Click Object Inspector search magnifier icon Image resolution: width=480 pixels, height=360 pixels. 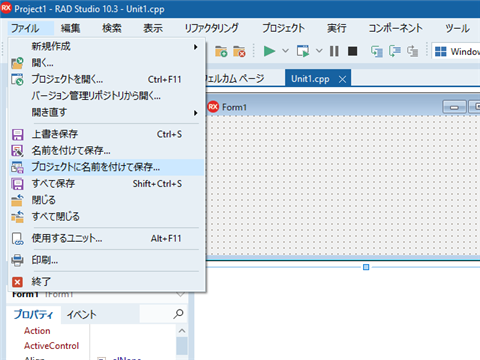[178, 314]
